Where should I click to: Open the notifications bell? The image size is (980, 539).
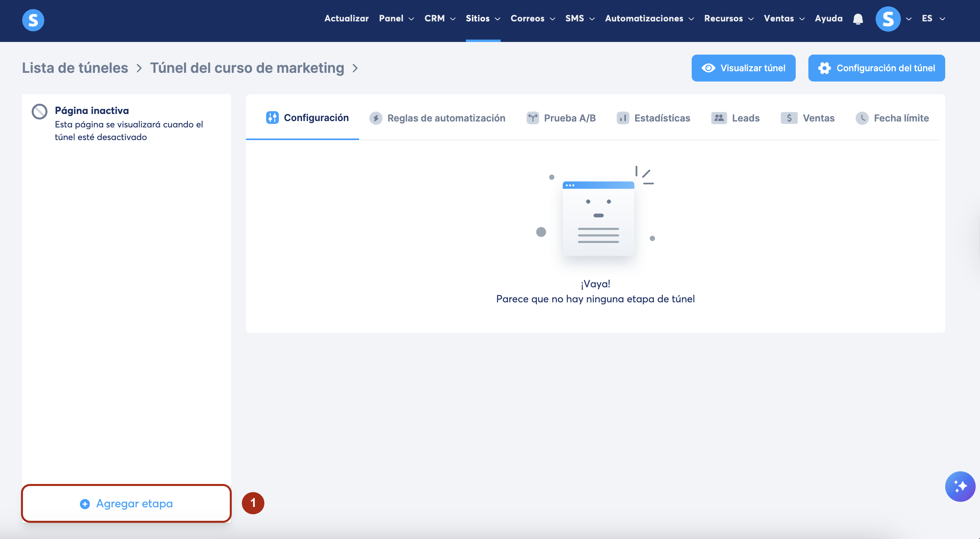pyautogui.click(x=858, y=19)
